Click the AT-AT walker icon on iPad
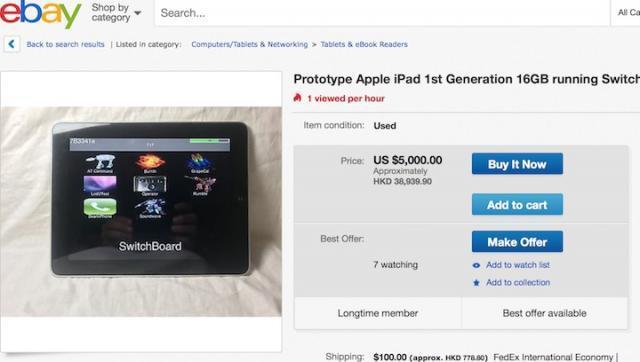Viewport: 640px width, 362px height. pyautogui.click(x=100, y=162)
